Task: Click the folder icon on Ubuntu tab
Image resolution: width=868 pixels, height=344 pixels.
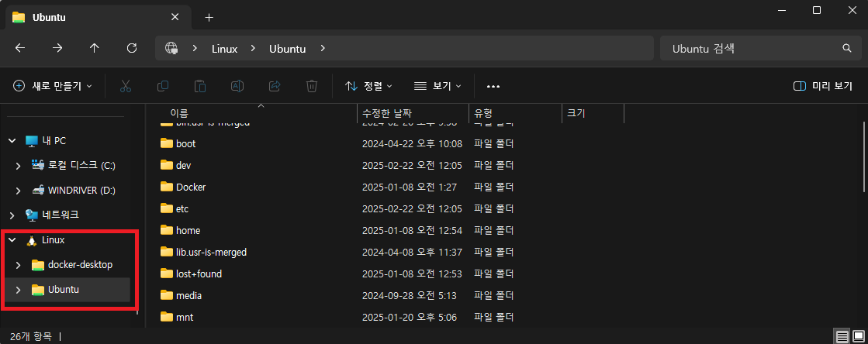Action: [x=19, y=17]
